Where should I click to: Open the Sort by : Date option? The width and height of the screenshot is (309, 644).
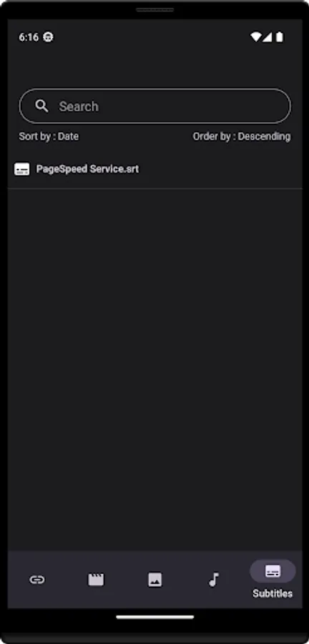(x=49, y=137)
